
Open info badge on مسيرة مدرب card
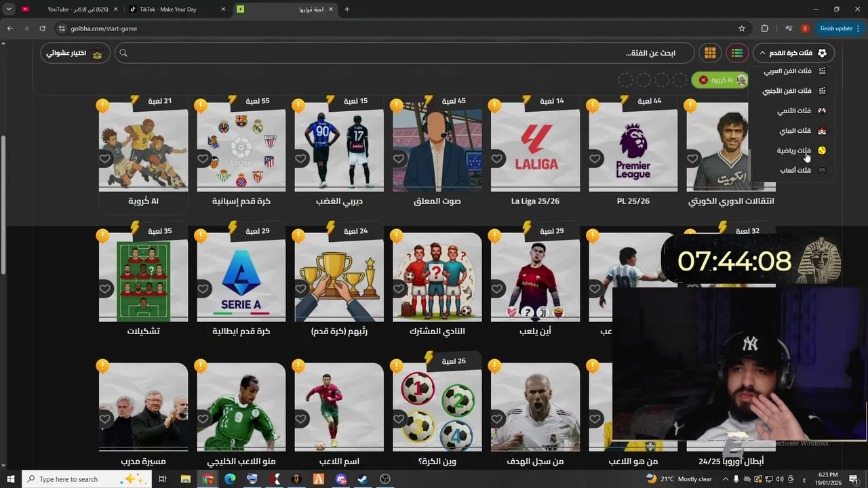pyautogui.click(x=102, y=366)
